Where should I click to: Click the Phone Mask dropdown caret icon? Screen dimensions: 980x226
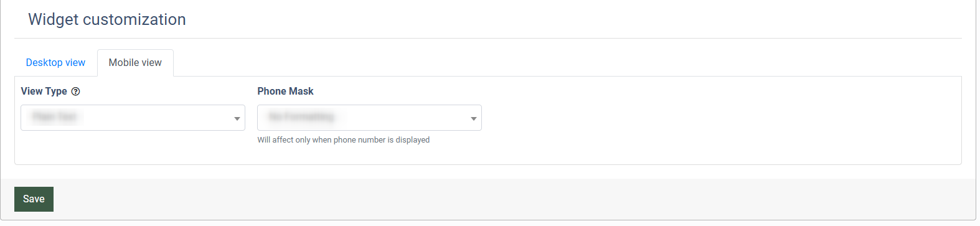[x=474, y=118]
